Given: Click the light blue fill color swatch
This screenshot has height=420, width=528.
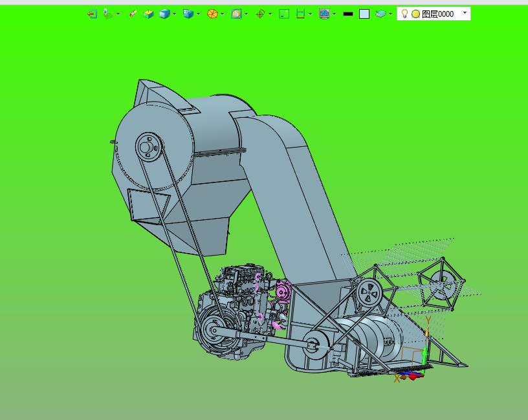Looking at the screenshot, I should [x=364, y=14].
